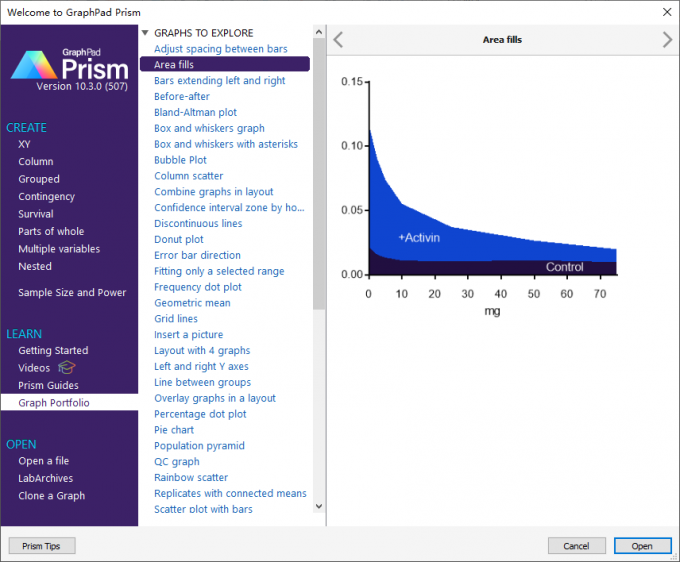This screenshot has width=680, height=562.
Task: Select Bubble Plot
Action: tap(180, 160)
